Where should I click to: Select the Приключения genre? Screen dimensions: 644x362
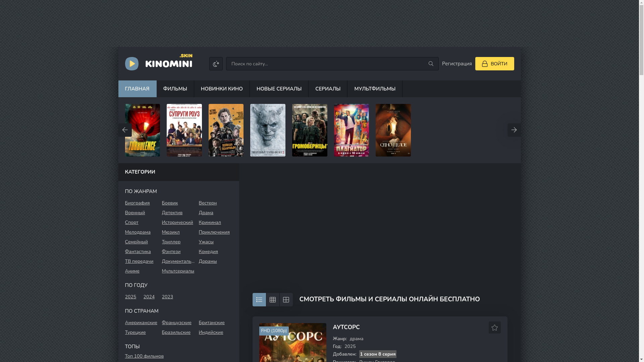[214, 232]
